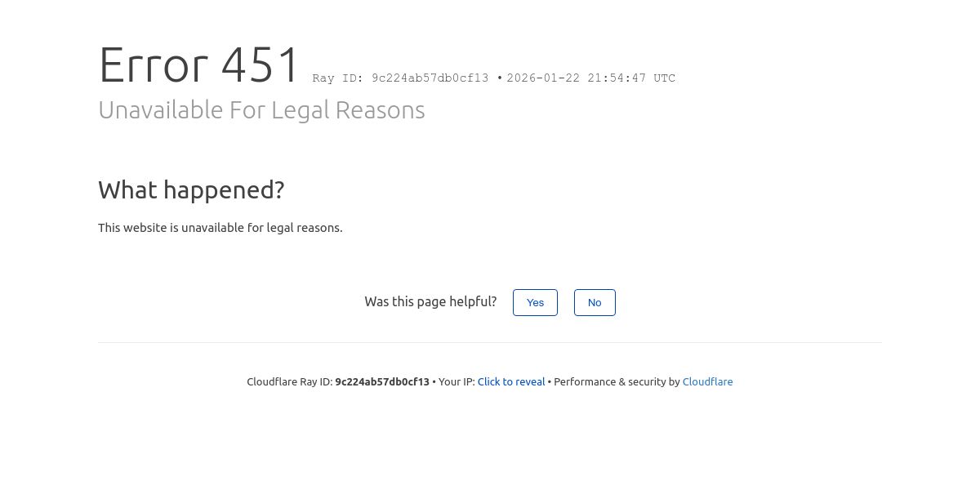Click the website unavailable explanation sentence
Viewport: 980px width, 490px height.
220,228
